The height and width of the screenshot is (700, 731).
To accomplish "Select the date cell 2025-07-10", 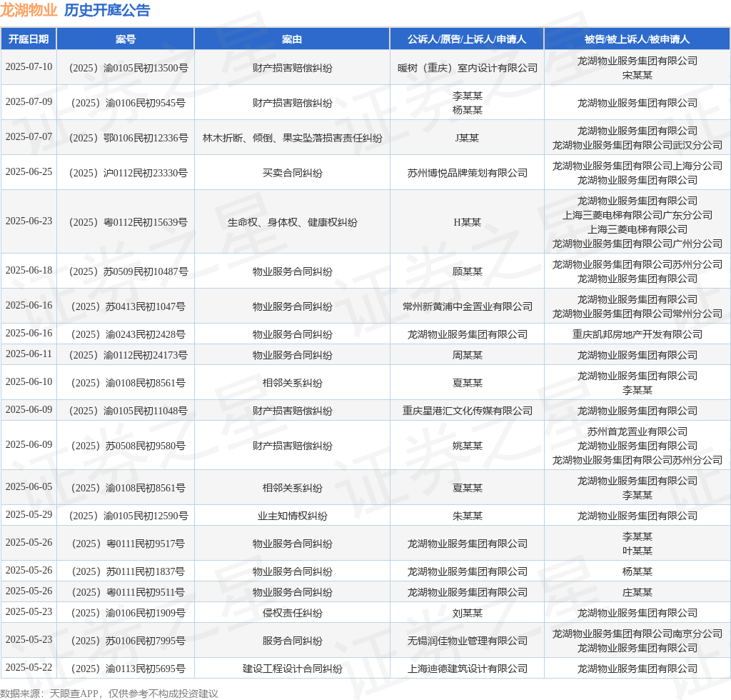I will pyautogui.click(x=29, y=66).
